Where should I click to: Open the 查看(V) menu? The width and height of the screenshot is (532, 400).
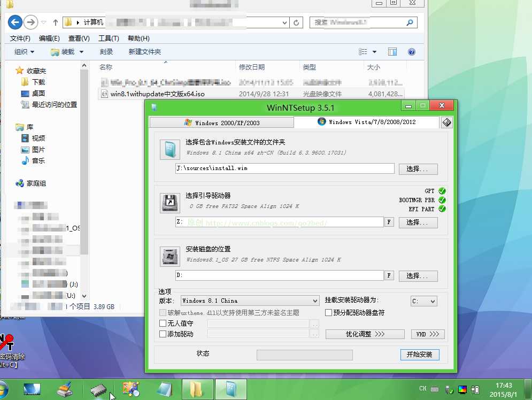coord(79,39)
